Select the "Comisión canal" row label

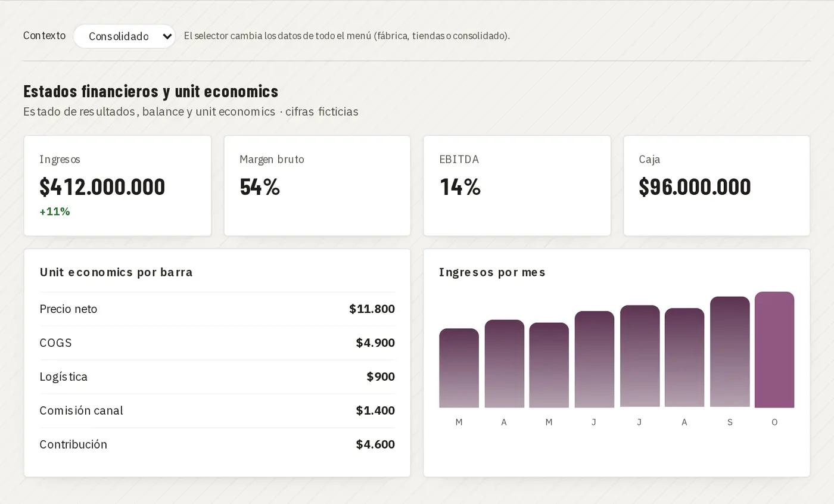coord(82,410)
